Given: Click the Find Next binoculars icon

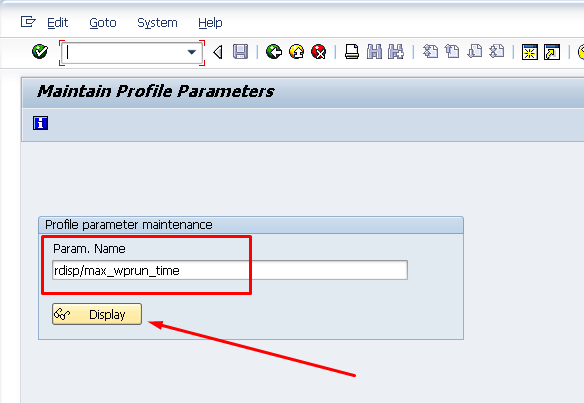Looking at the screenshot, I should (396, 52).
